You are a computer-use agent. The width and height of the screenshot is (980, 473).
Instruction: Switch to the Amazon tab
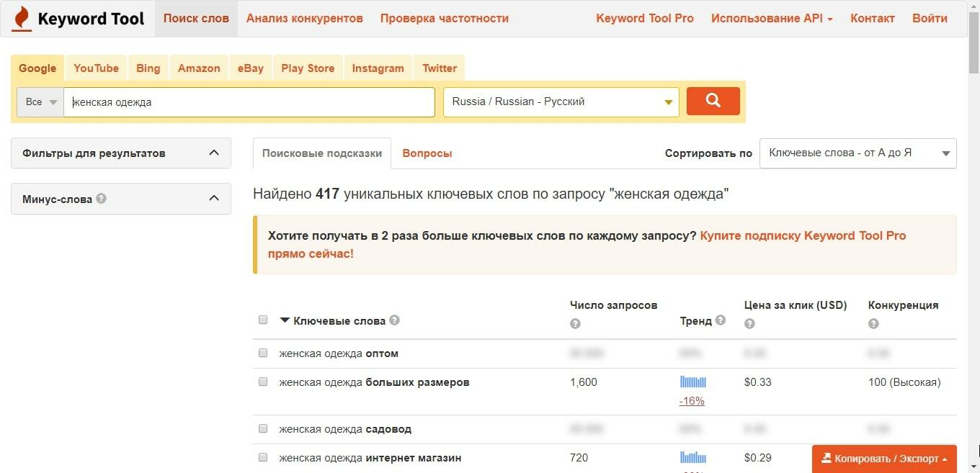[199, 68]
